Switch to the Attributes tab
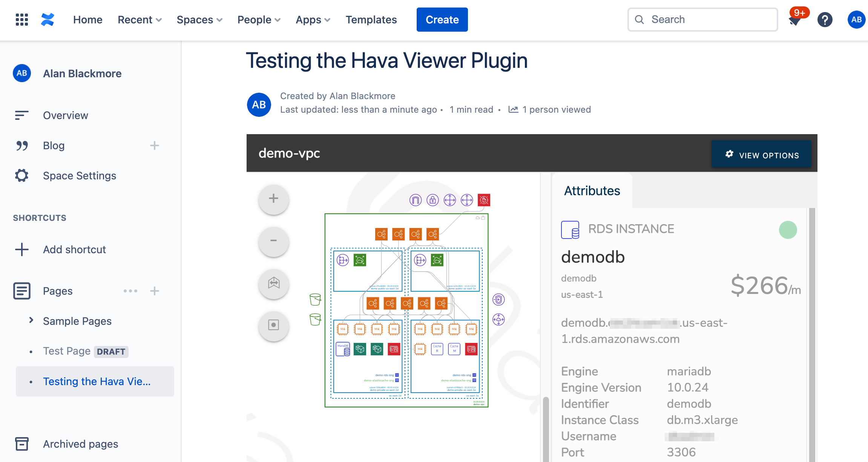Viewport: 868px width, 462px height. coord(592,191)
